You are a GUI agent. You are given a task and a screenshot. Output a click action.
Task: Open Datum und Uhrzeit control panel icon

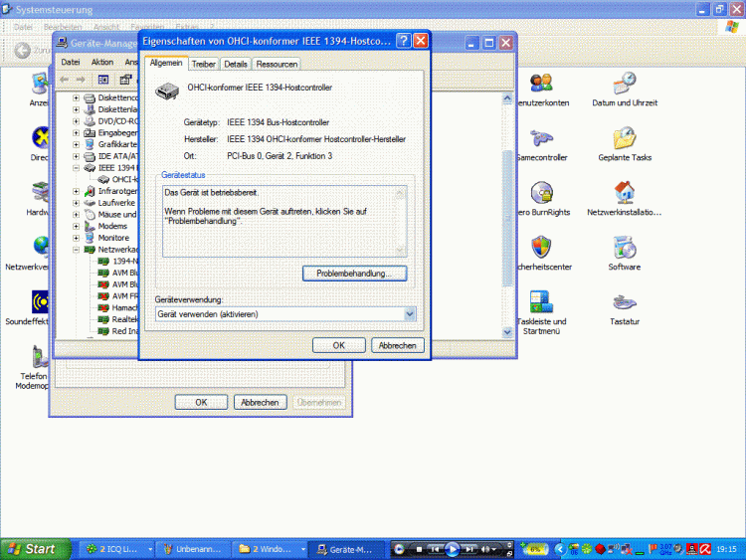(x=625, y=84)
